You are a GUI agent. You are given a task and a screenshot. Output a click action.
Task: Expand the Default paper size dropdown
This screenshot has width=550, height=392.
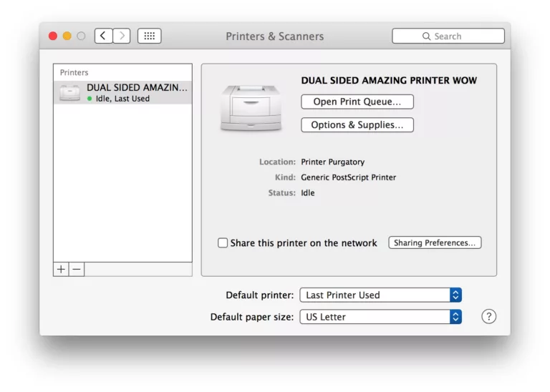383,316
